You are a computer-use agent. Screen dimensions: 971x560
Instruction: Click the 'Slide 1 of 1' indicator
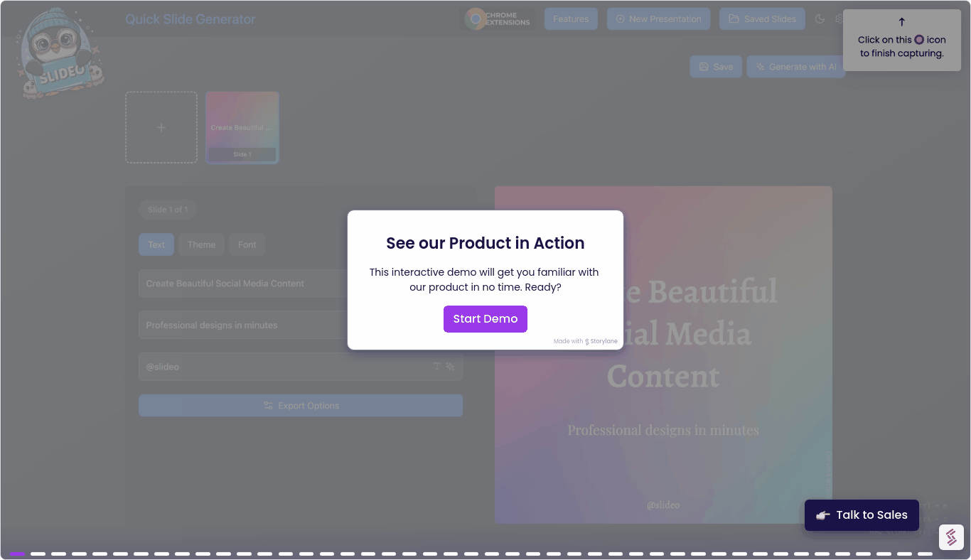[168, 210]
